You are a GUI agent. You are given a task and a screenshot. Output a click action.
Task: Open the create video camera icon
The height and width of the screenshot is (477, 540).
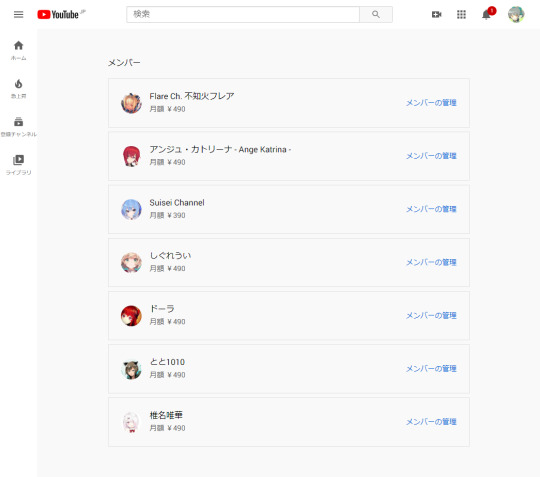point(437,14)
